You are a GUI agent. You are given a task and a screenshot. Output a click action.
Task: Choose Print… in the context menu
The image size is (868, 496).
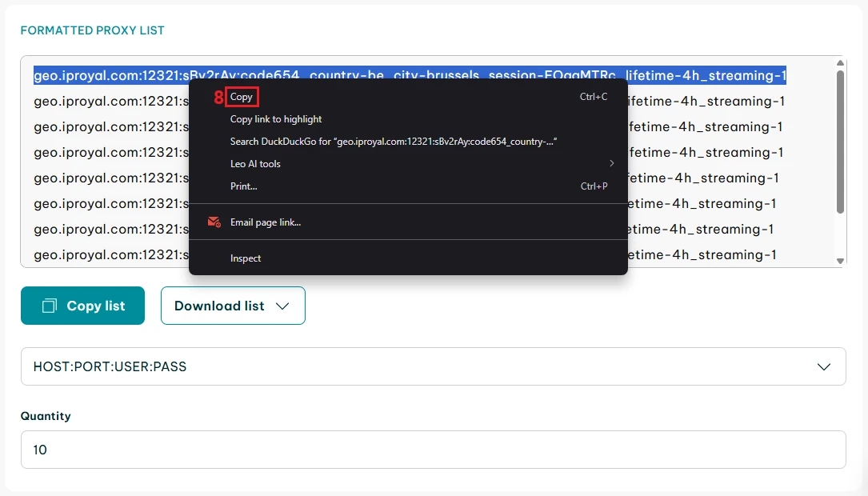tap(244, 186)
